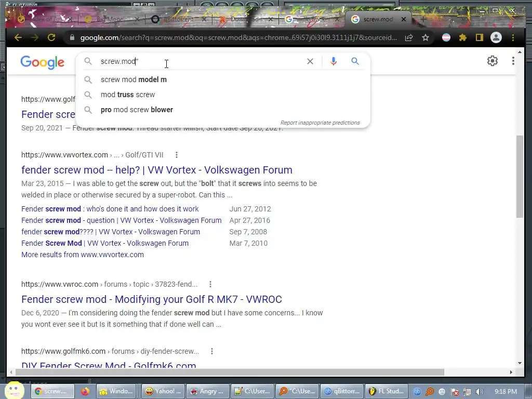Viewport: 532px width, 399px height.
Task: Open the Chrome profile avatar
Action: click(496, 37)
